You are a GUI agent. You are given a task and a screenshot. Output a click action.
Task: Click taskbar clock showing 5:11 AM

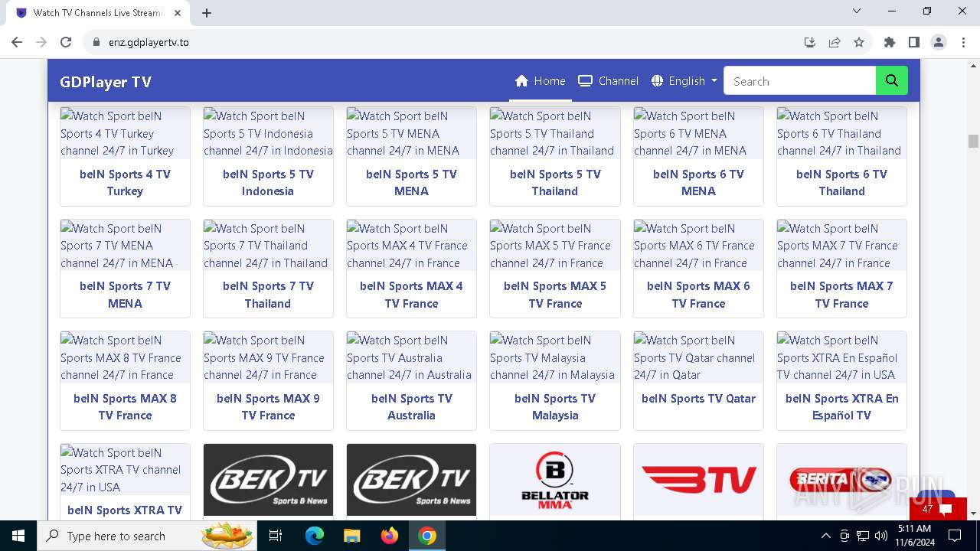(914, 536)
